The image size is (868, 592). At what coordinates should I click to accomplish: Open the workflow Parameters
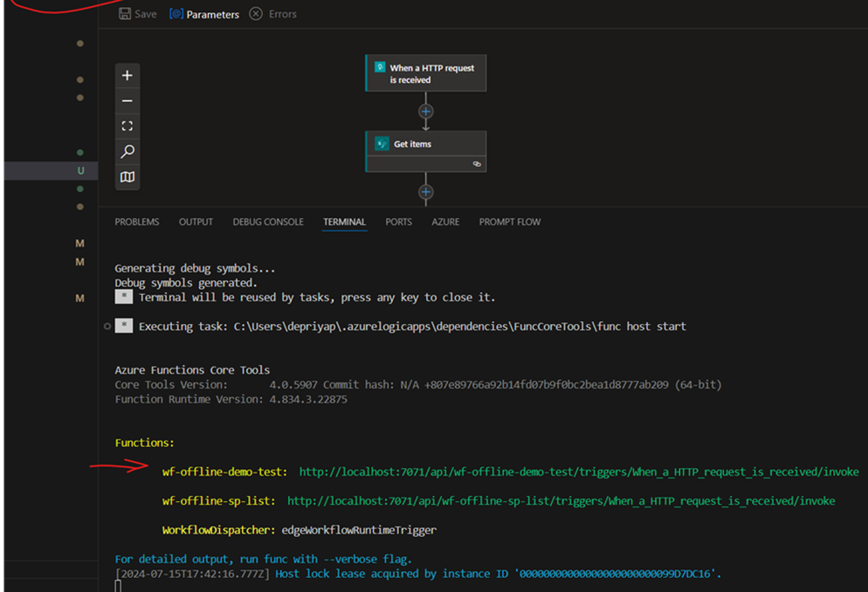(204, 14)
